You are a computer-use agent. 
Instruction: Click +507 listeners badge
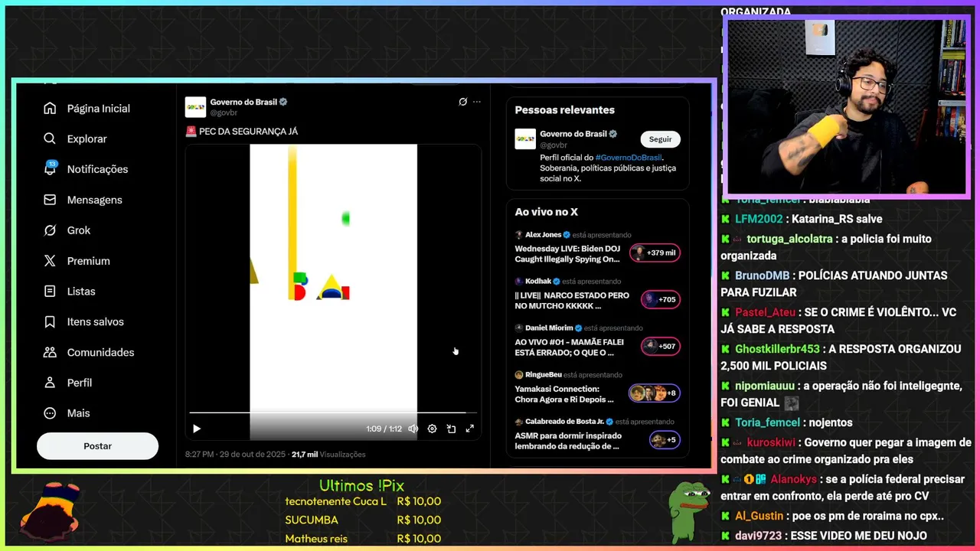[661, 346]
